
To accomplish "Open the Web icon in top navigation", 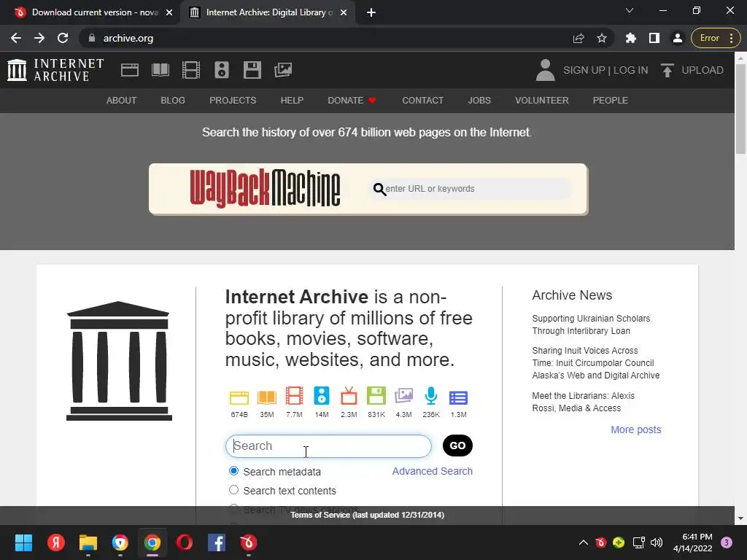I will click(x=130, y=70).
